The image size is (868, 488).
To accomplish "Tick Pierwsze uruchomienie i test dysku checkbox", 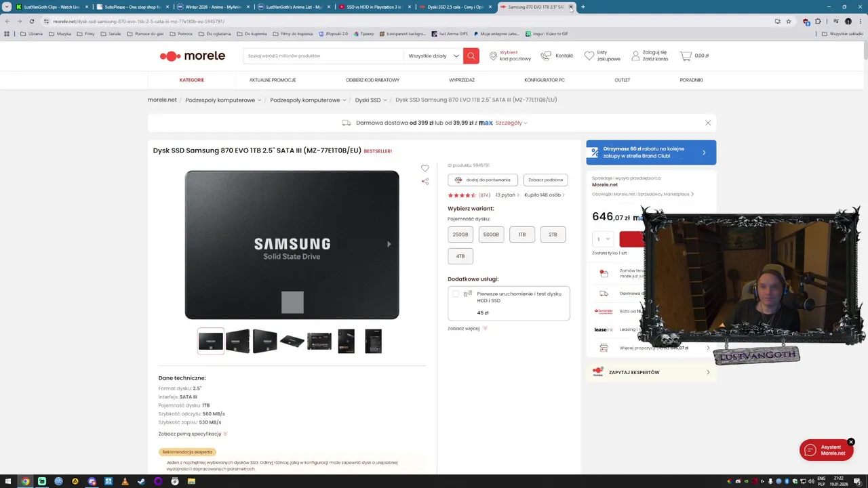I will point(456,294).
